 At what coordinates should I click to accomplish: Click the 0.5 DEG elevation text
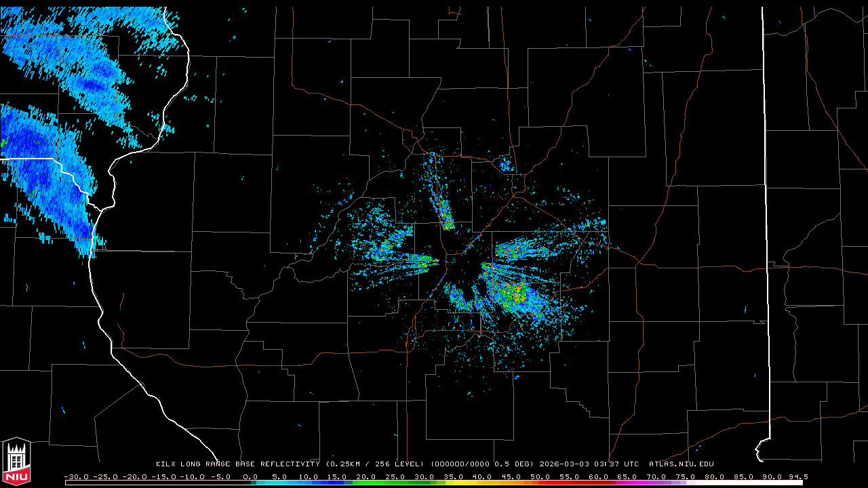tap(515, 464)
